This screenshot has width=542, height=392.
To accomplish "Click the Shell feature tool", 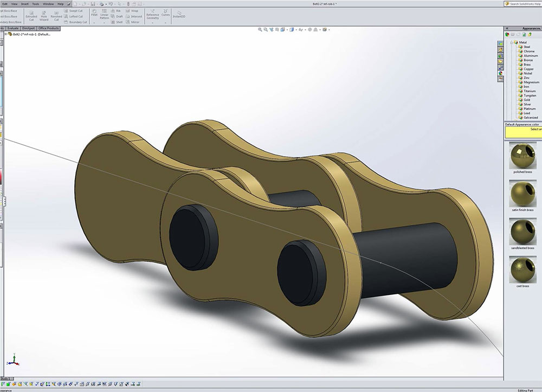I will tap(117, 22).
